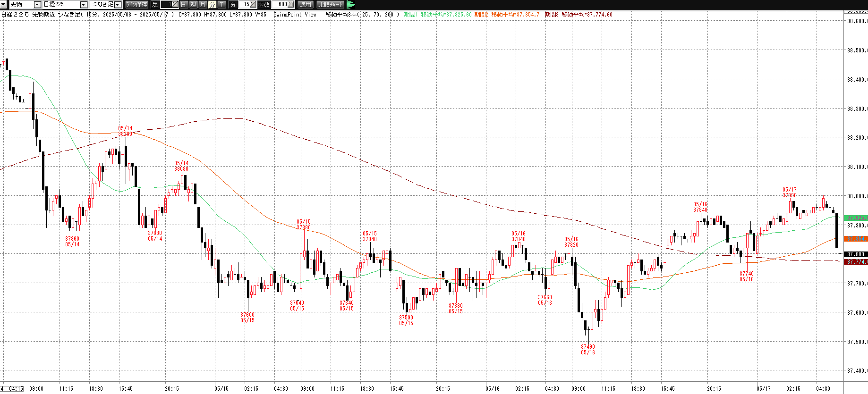
Task: Open the 先物 product type dropdown
Action: coord(37,5)
